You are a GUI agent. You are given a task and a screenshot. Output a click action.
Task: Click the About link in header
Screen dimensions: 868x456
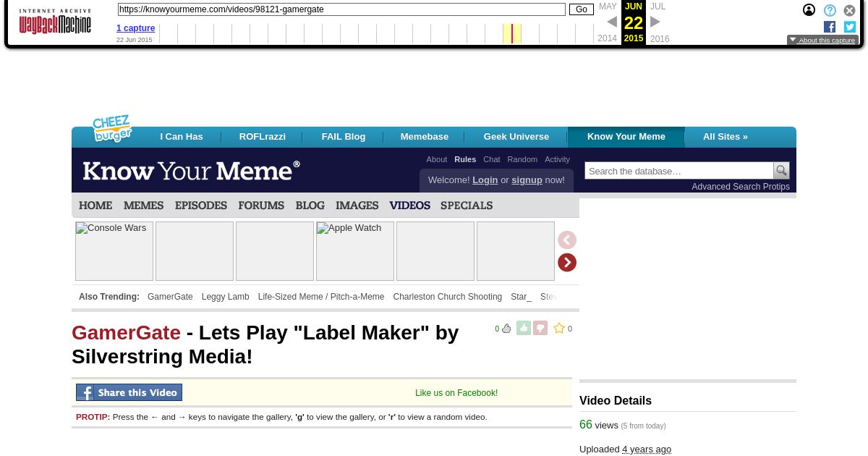(x=437, y=159)
